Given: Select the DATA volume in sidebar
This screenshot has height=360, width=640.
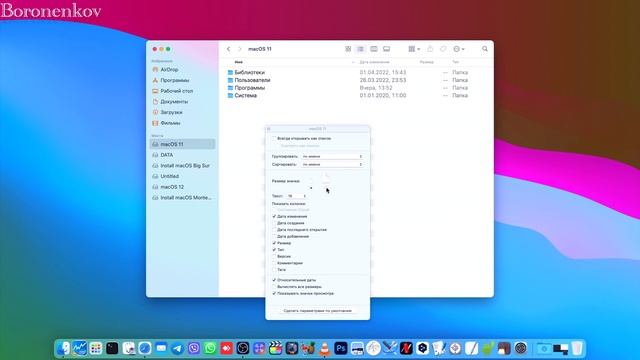Looking at the screenshot, I should (x=182, y=155).
